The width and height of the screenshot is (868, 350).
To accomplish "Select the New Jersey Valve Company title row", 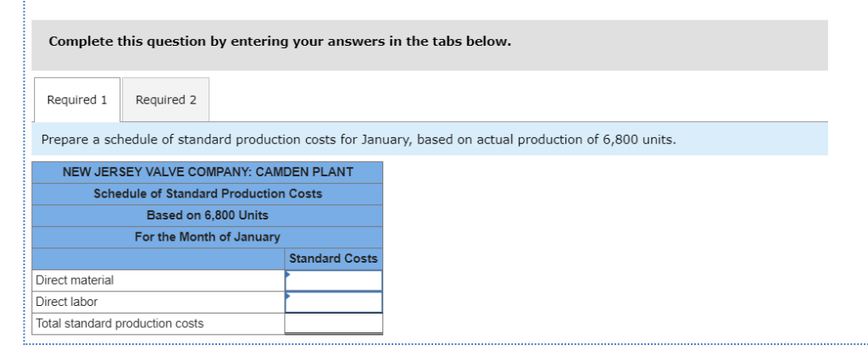I will pyautogui.click(x=208, y=172).
